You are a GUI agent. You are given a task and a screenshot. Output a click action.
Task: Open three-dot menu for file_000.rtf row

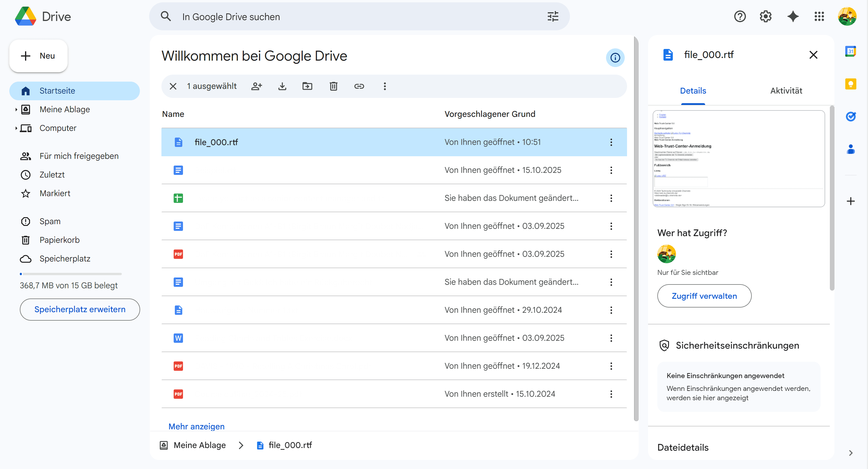pyautogui.click(x=611, y=142)
